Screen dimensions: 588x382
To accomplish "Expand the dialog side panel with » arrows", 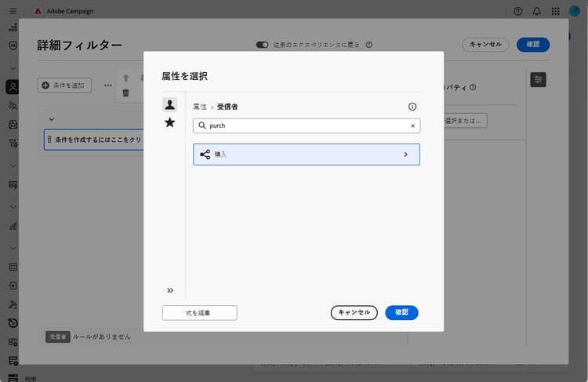I will pyautogui.click(x=170, y=290).
